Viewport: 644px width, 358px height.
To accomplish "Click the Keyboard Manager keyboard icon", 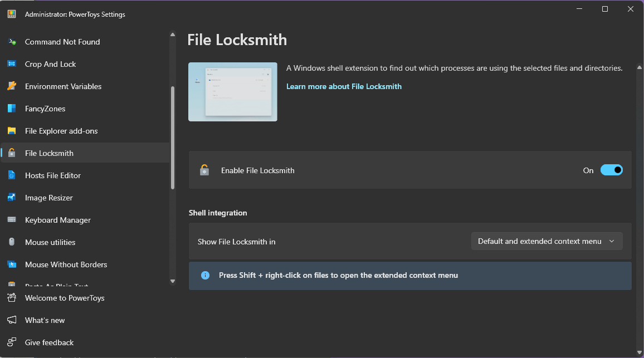I will pos(12,220).
